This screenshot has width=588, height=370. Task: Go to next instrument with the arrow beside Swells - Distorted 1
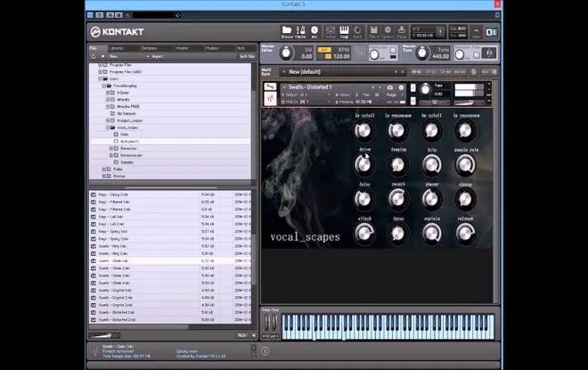pos(380,87)
